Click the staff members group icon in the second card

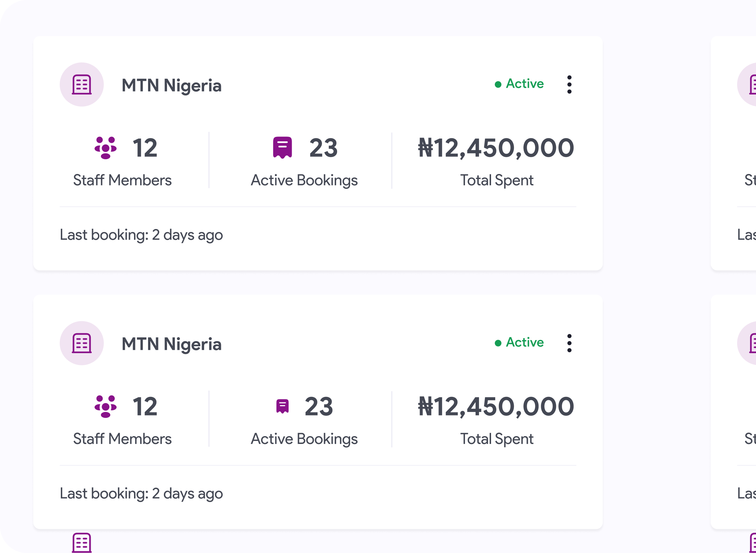click(x=105, y=406)
